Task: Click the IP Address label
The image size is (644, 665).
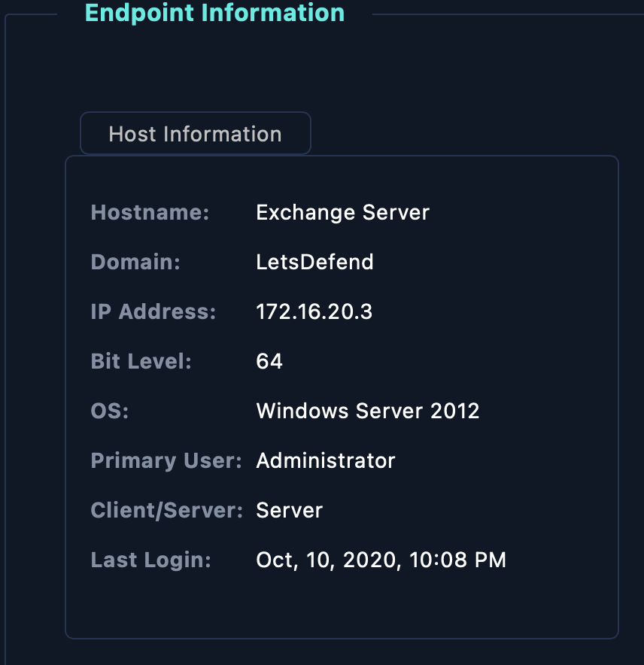Action: pos(153,311)
